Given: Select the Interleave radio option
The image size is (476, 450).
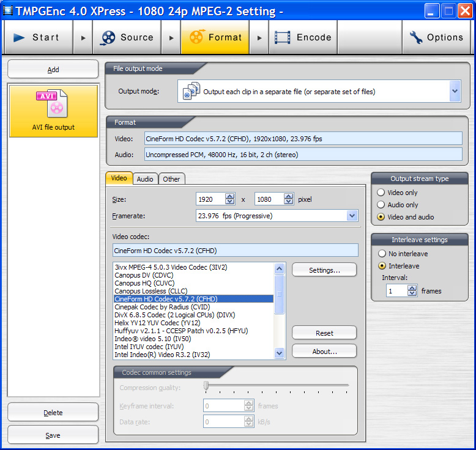Looking at the screenshot, I should coord(382,266).
